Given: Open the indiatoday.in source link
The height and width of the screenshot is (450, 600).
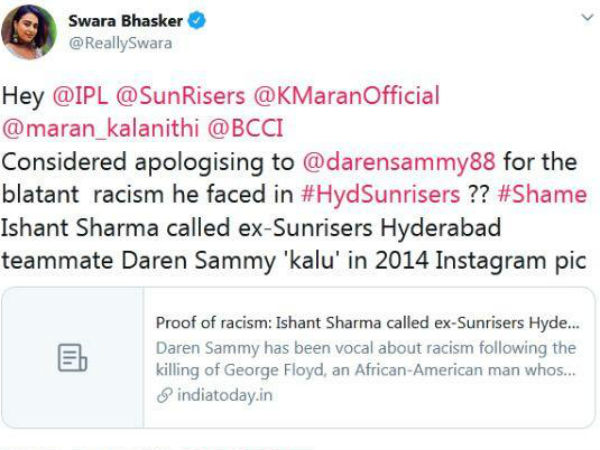Looking at the screenshot, I should click(x=225, y=395).
